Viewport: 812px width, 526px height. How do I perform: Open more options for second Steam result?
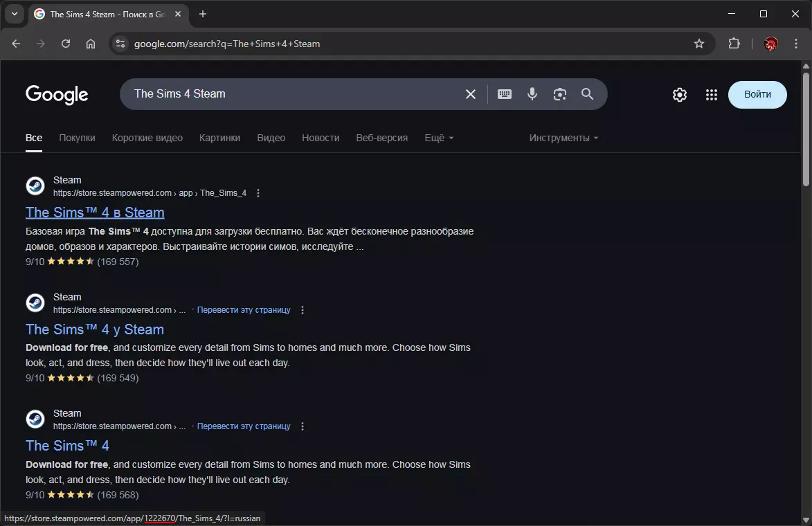coord(303,310)
